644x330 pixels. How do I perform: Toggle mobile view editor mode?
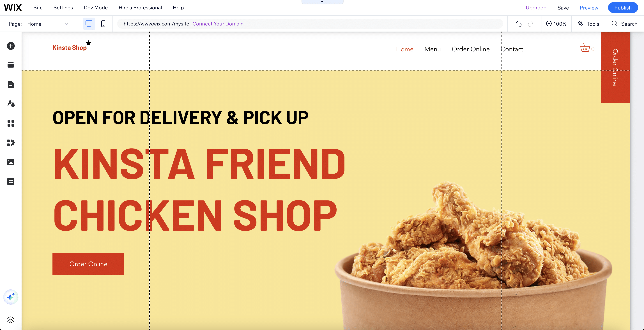coord(103,23)
